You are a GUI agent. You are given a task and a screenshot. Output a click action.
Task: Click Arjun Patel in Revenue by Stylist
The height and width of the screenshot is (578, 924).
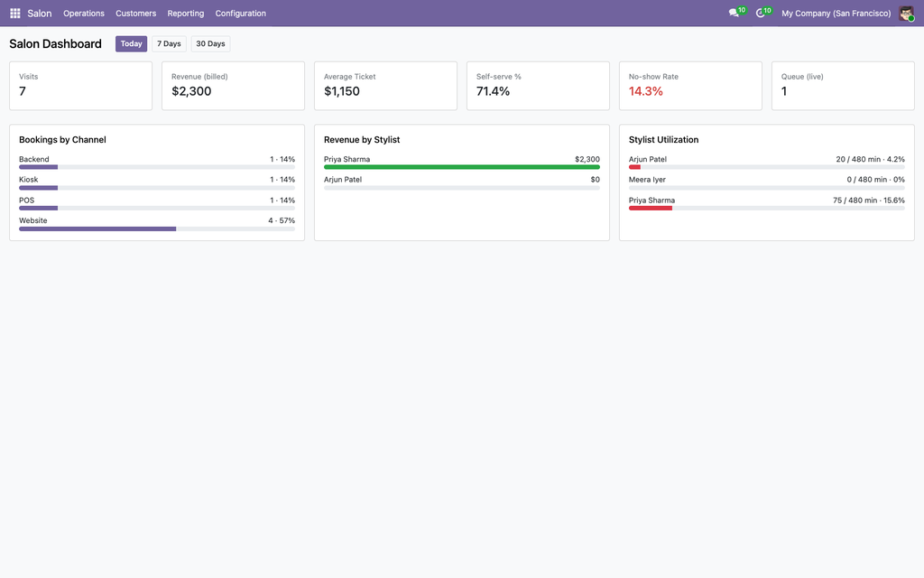point(343,180)
